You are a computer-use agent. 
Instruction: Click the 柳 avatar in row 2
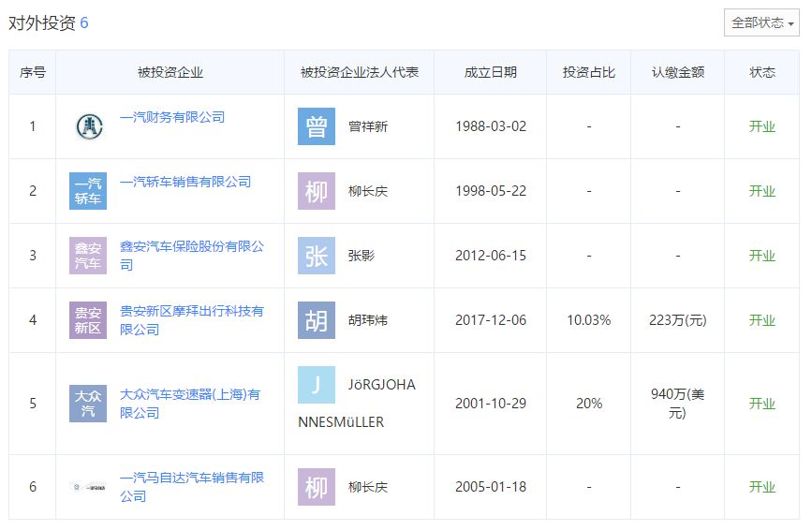[317, 191]
